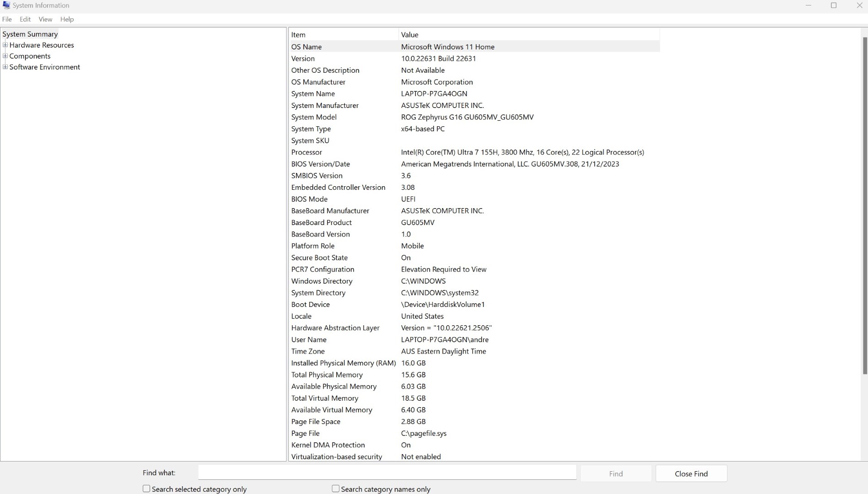
Task: Click the 15.6 GB total physical memory value
Action: tap(413, 375)
